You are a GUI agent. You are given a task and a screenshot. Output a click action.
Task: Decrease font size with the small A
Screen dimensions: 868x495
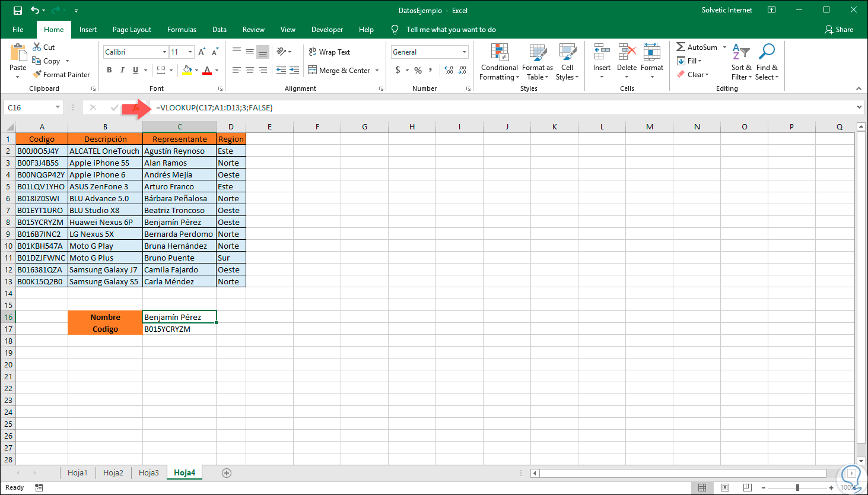[215, 52]
